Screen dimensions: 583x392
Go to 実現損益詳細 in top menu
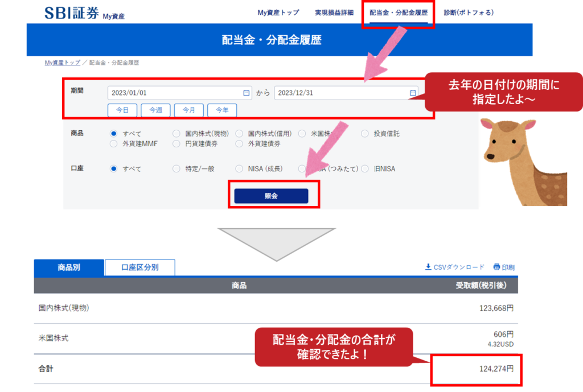point(334,13)
